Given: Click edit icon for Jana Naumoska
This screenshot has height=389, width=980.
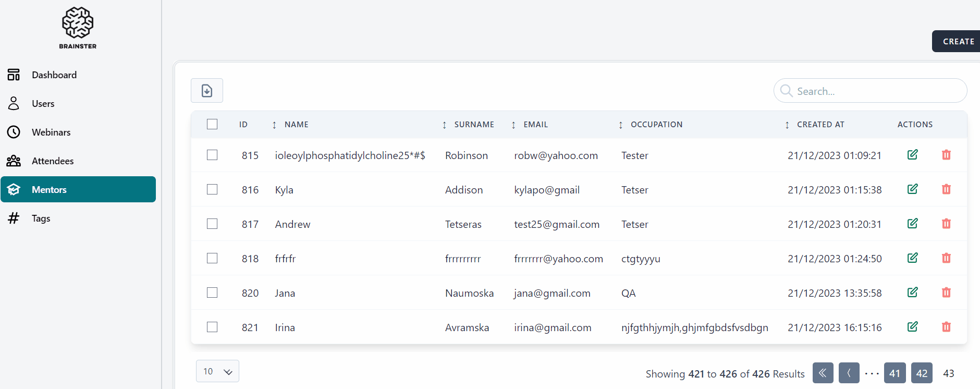Looking at the screenshot, I should tap(912, 293).
